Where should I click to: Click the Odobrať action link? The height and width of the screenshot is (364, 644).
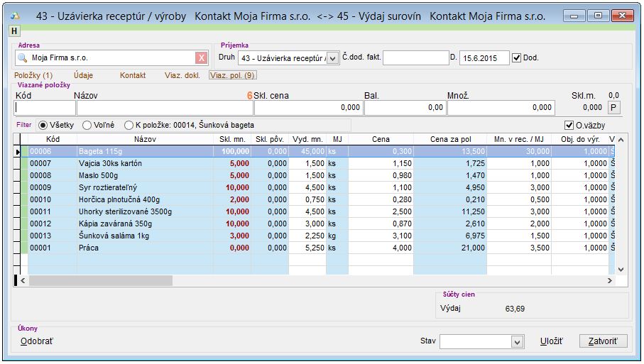(x=37, y=342)
